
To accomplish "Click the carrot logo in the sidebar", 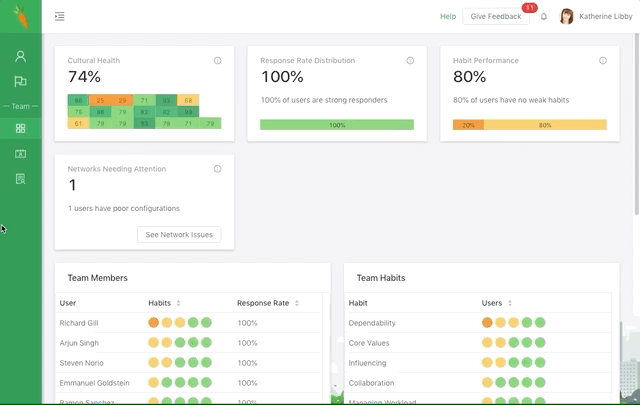I will [20, 17].
